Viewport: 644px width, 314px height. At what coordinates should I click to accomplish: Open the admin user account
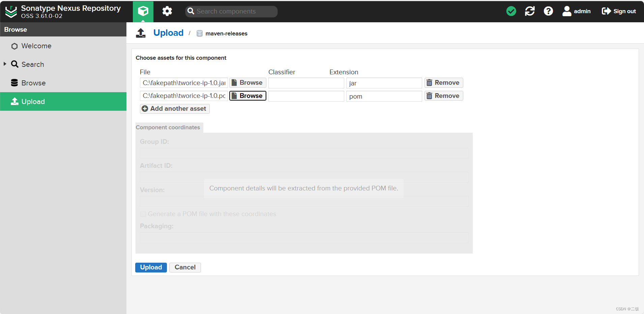click(x=577, y=11)
